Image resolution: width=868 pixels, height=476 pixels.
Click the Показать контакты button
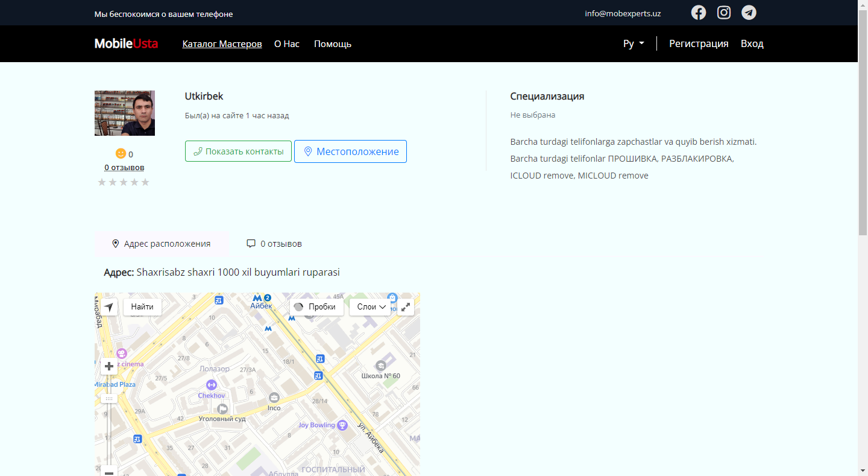238,151
